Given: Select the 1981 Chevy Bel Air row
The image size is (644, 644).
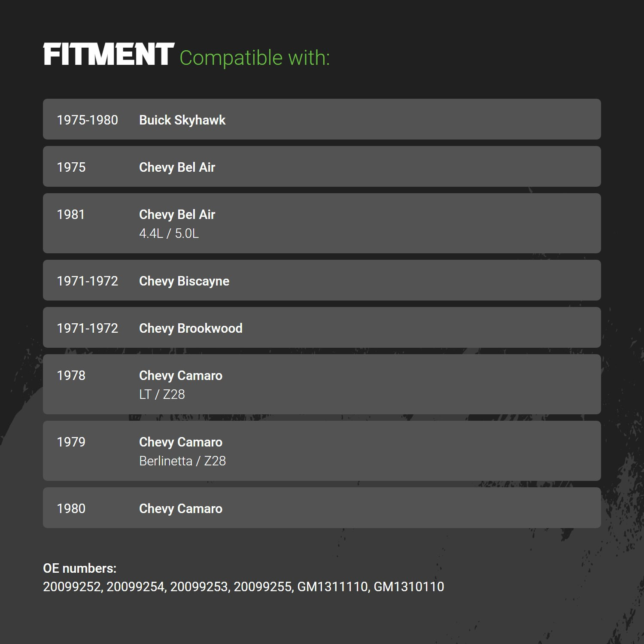Looking at the screenshot, I should pos(322,223).
